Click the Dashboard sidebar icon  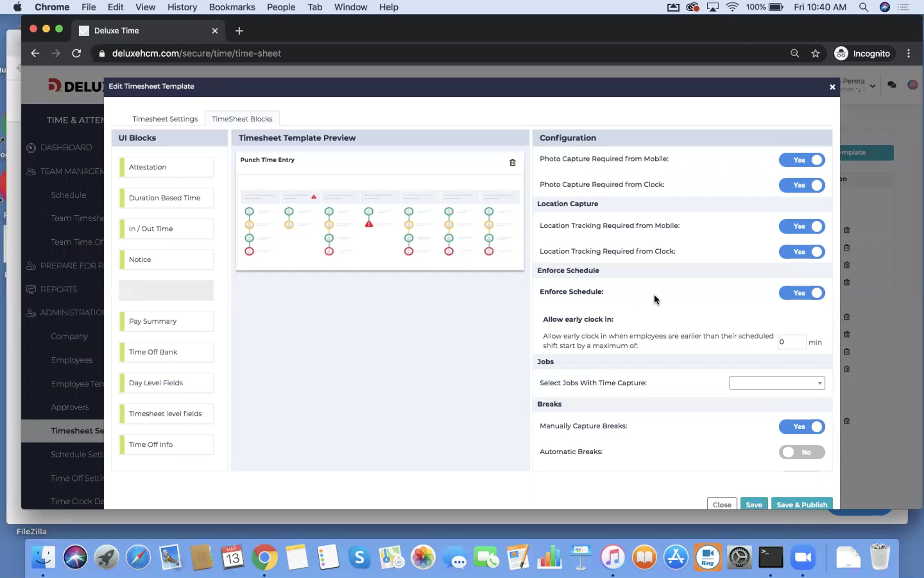click(x=31, y=148)
